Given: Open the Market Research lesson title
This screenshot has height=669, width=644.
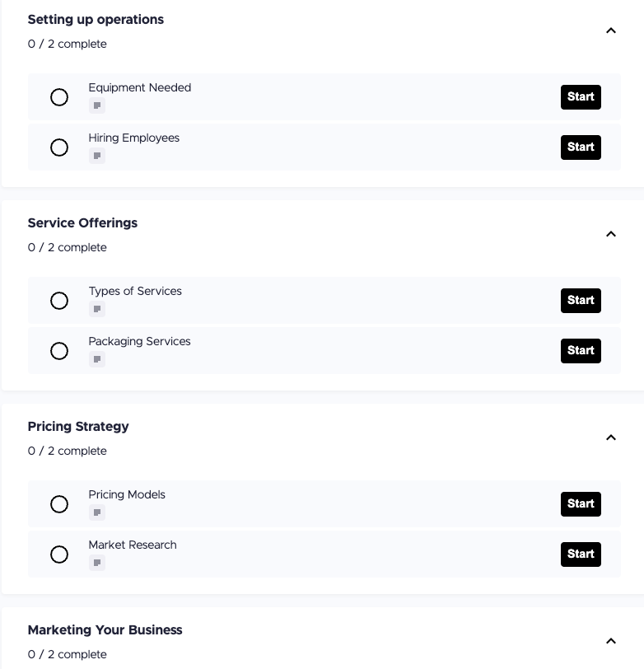Looking at the screenshot, I should point(133,545).
